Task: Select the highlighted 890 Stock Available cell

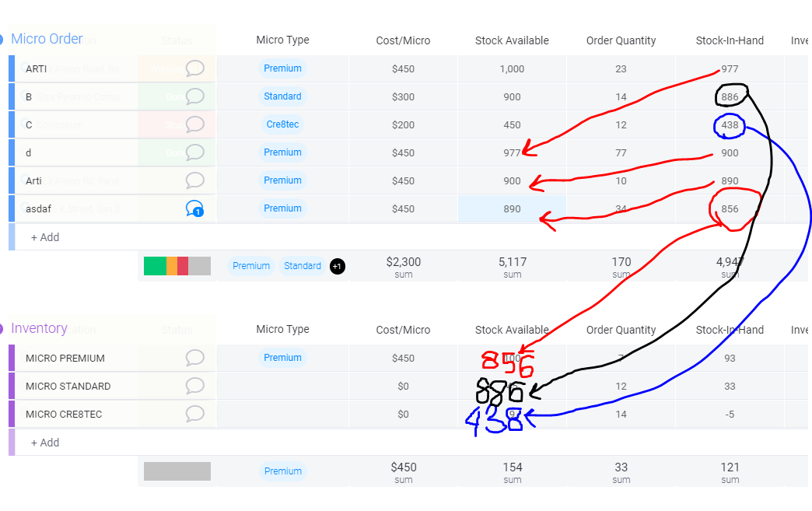Action: [512, 208]
